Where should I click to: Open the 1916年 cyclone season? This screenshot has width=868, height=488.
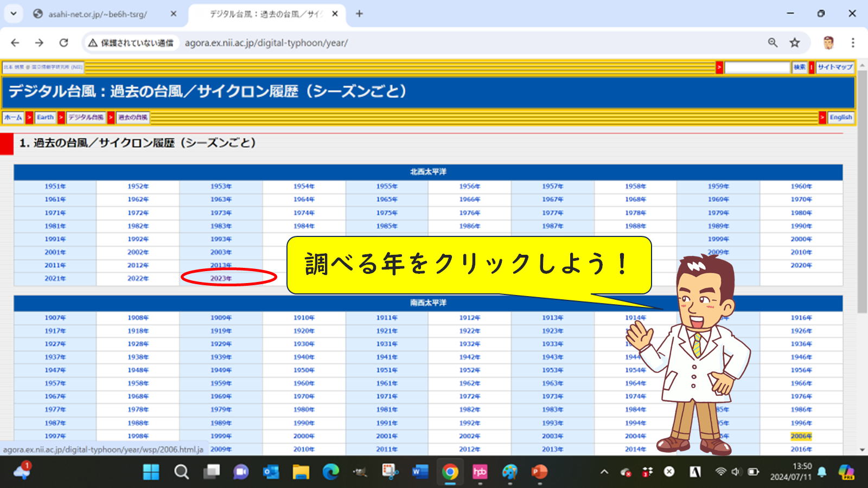pyautogui.click(x=801, y=318)
